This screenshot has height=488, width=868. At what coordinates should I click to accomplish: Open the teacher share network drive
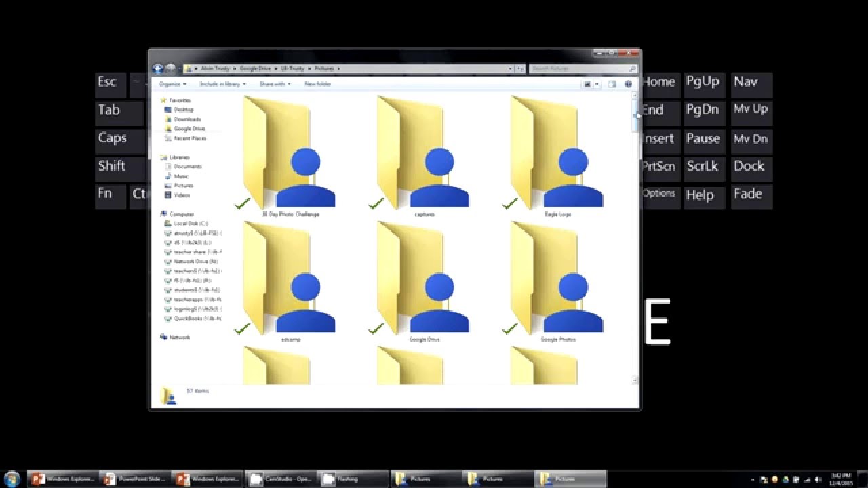193,251
